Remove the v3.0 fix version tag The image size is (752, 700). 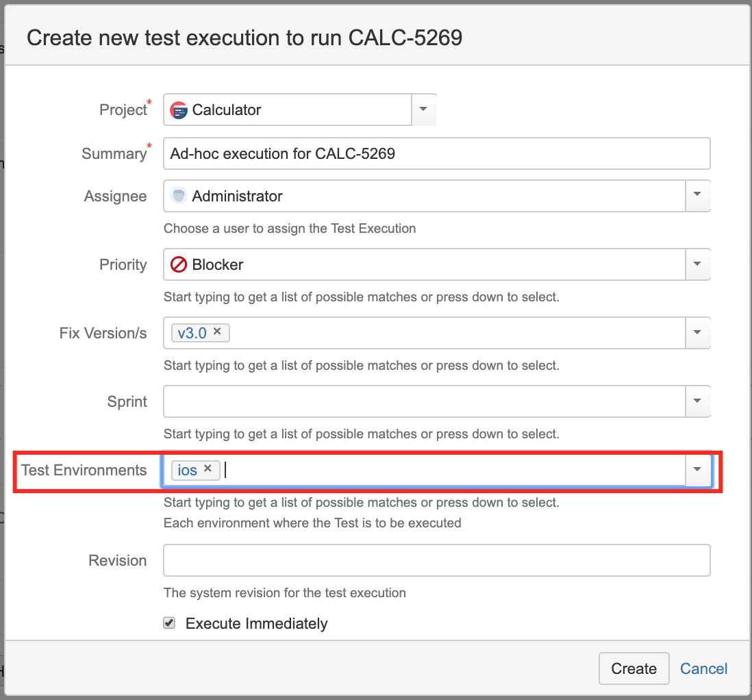click(217, 332)
